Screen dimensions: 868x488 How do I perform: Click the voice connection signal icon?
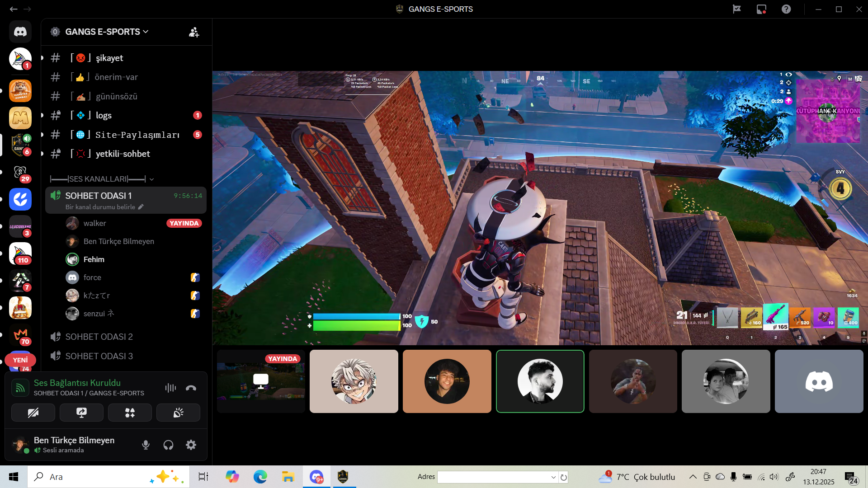point(20,388)
